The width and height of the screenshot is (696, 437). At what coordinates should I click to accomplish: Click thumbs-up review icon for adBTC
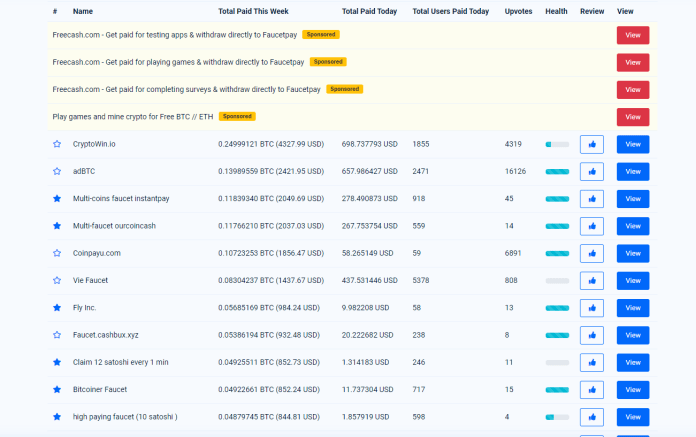[591, 171]
